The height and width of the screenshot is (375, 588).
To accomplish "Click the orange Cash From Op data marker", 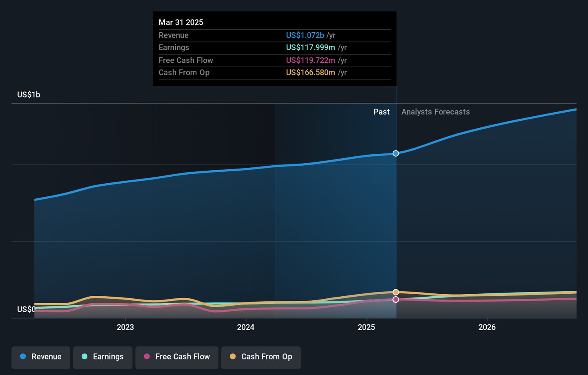I will (x=396, y=292).
